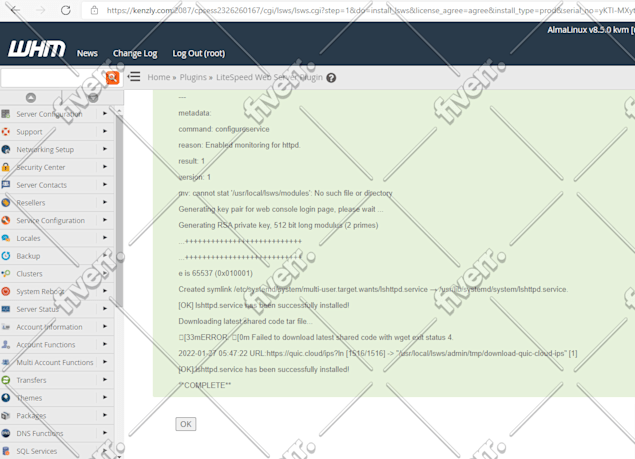Click the browser address bar URL
This screenshot has width=635, height=459.
[x=369, y=10]
